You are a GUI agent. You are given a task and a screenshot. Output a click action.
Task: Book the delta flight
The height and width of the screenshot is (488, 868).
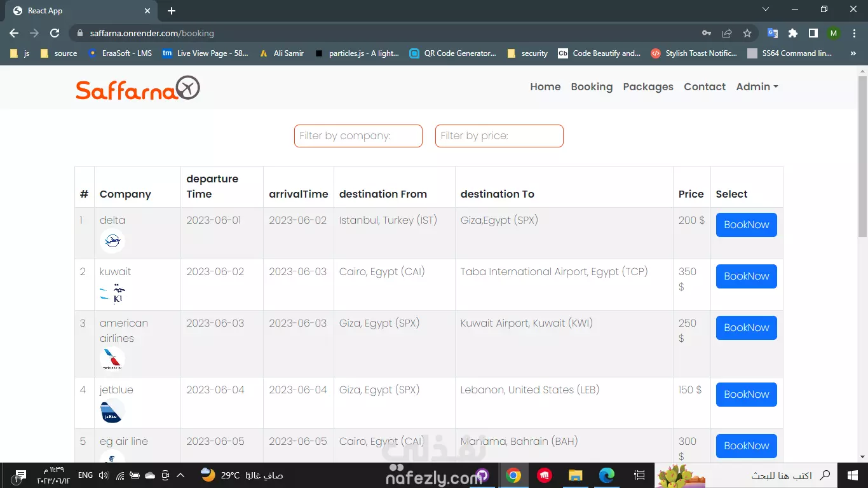(x=746, y=225)
